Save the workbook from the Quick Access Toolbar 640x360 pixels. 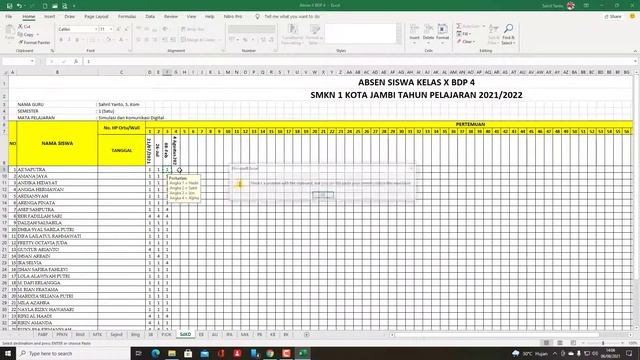[9, 6]
